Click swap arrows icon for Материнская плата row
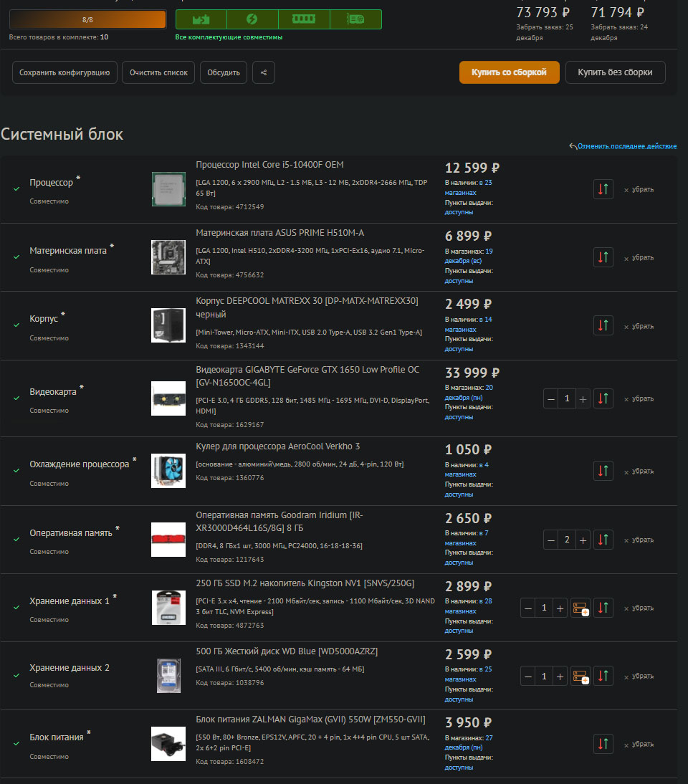688x784 pixels. pyautogui.click(x=603, y=257)
